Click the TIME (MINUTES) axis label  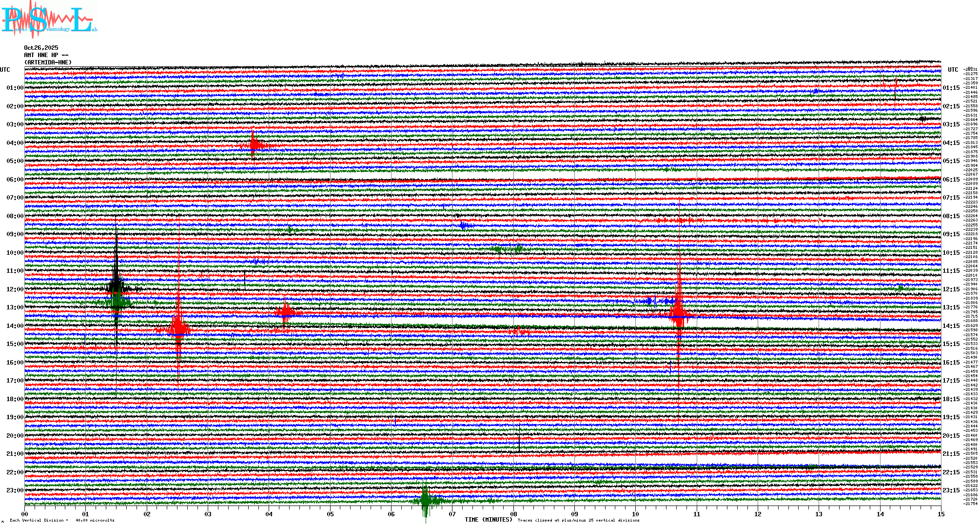click(x=489, y=520)
